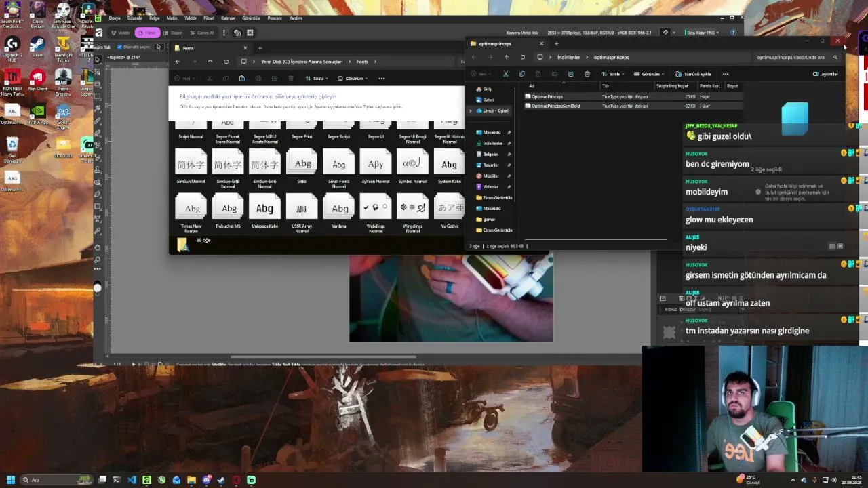
Task: Expand the Umut - Kişisel tree node
Action: click(471, 110)
